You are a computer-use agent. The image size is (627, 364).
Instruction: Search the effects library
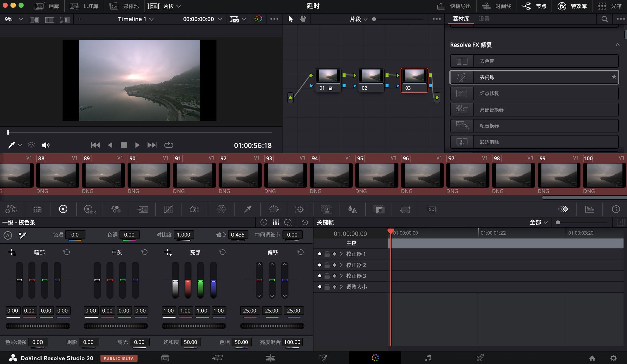[x=604, y=19]
